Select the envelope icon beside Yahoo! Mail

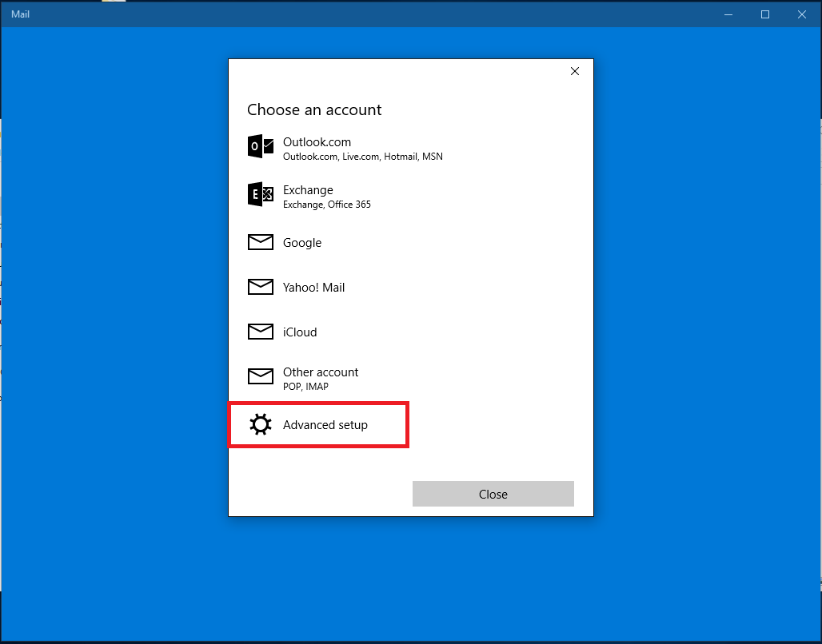click(x=261, y=287)
